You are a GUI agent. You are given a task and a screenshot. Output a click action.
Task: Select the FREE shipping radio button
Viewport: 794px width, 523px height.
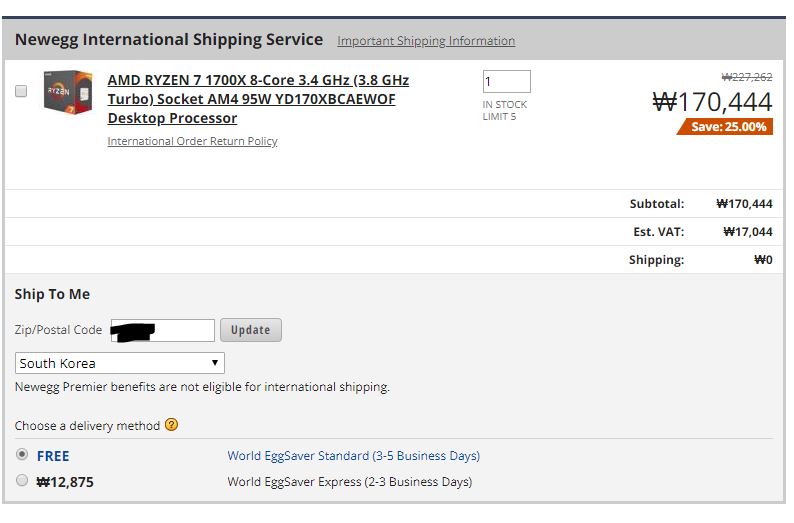pos(23,455)
